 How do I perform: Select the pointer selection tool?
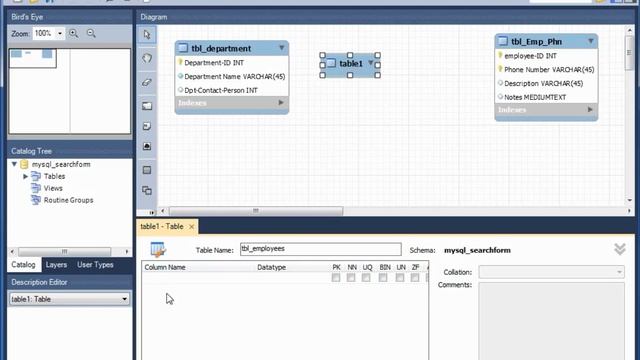tap(147, 35)
